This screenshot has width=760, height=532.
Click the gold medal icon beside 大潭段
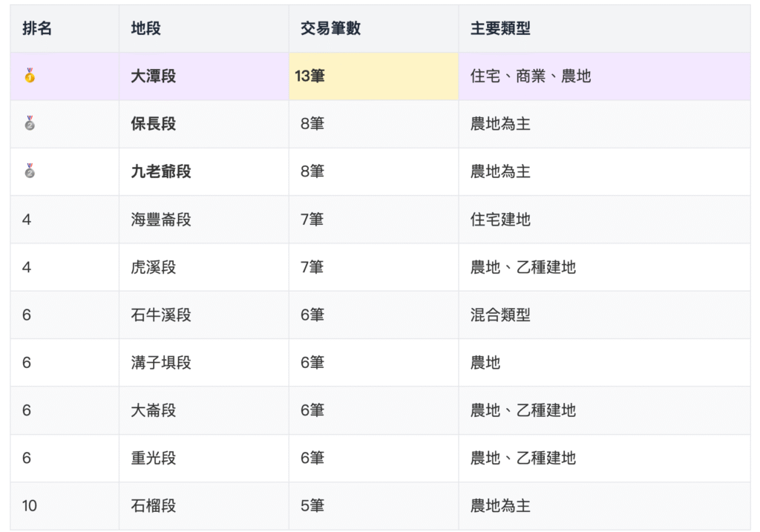29,76
